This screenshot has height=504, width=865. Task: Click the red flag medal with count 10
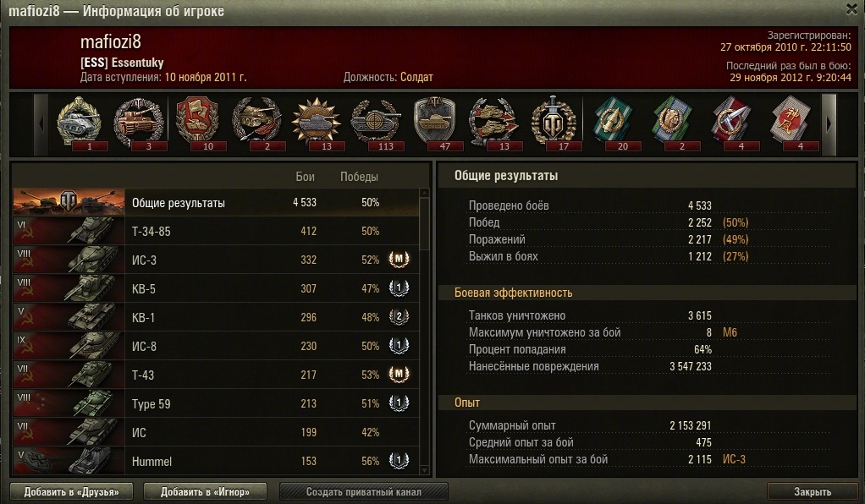[199, 123]
